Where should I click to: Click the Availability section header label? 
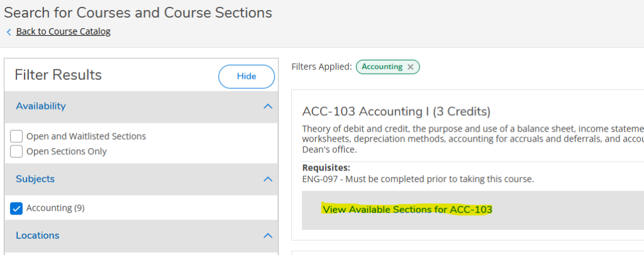tap(41, 106)
